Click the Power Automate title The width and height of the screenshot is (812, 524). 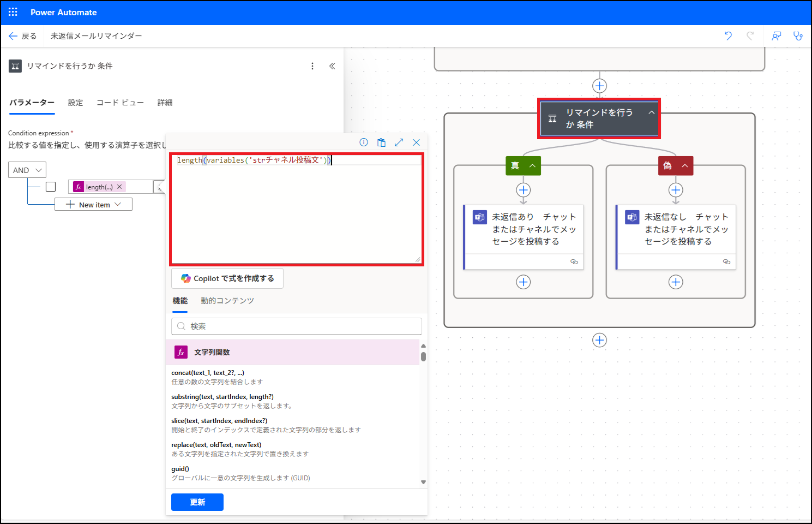(63, 12)
